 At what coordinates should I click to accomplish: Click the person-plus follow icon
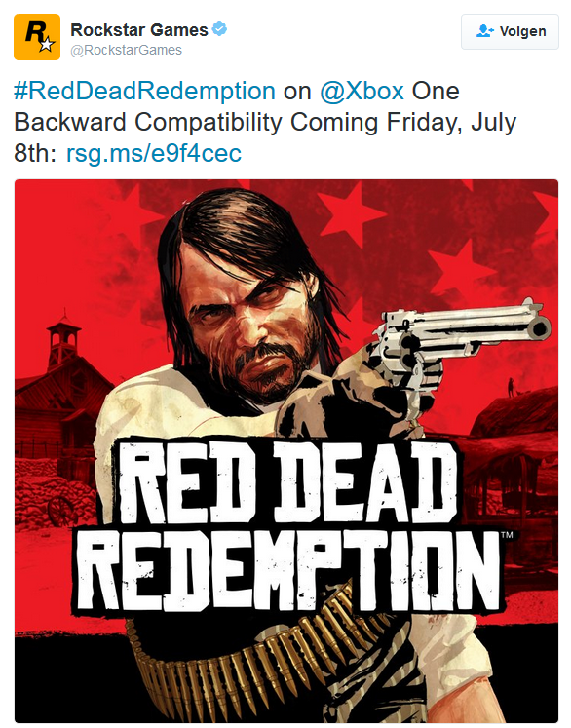(x=484, y=31)
